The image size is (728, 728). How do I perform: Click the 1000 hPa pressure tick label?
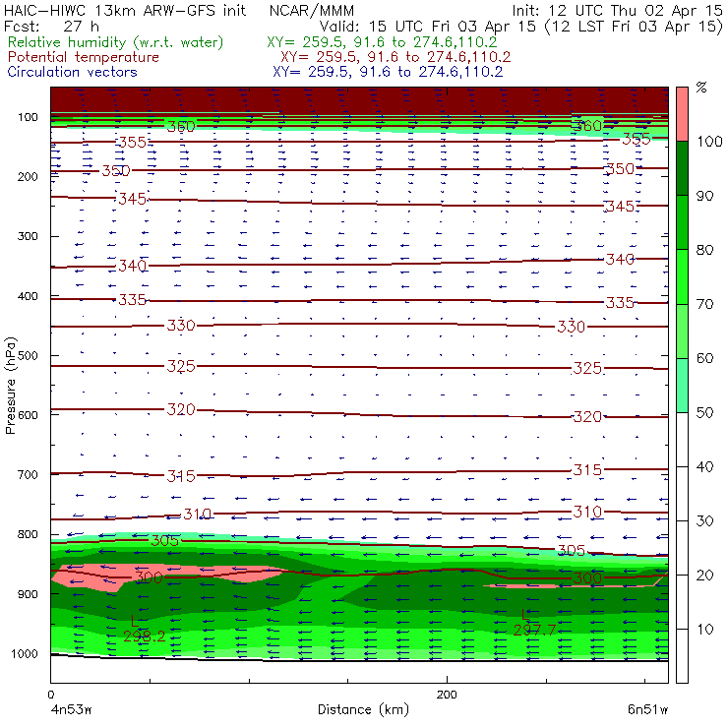click(x=25, y=654)
